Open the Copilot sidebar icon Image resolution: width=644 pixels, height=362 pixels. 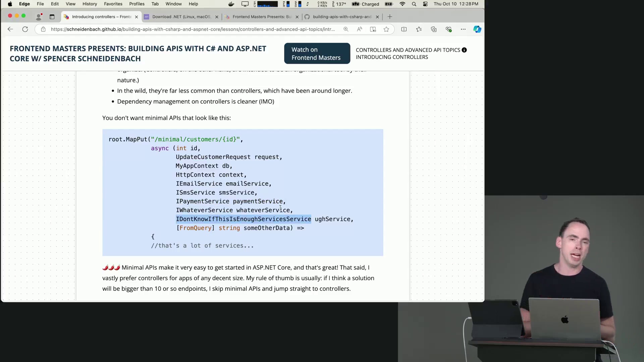click(x=477, y=29)
